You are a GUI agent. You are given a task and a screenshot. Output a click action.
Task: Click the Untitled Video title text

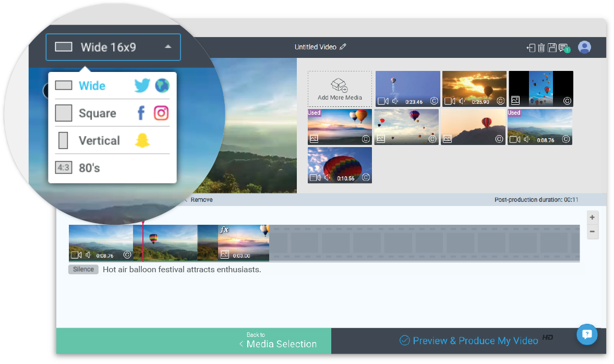click(315, 47)
